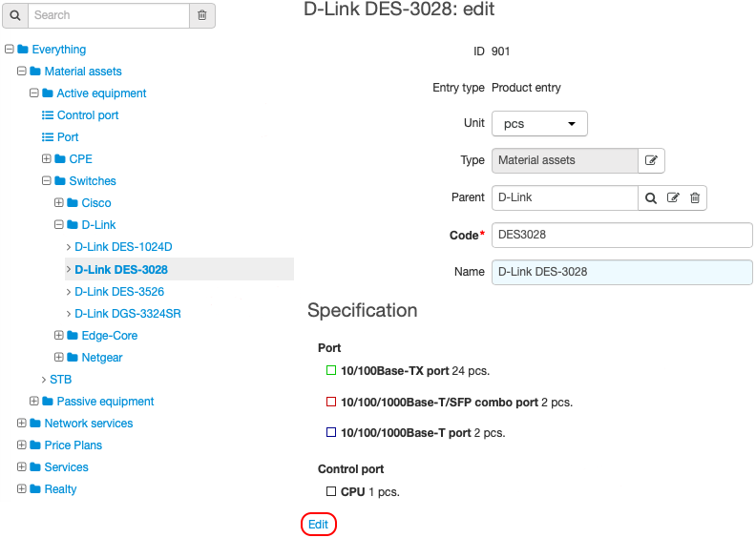The width and height of the screenshot is (756, 538).
Task: Click the CPU control port swatch
Action: coord(331,491)
